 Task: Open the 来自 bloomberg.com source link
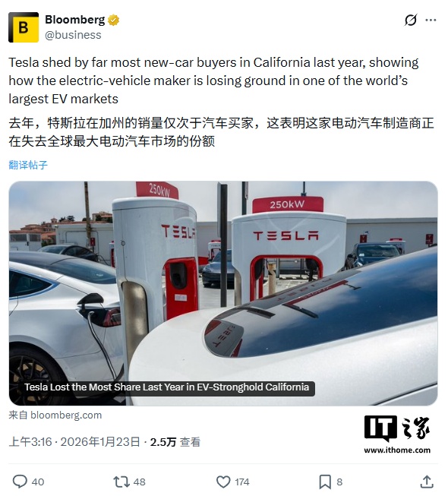[55, 415]
